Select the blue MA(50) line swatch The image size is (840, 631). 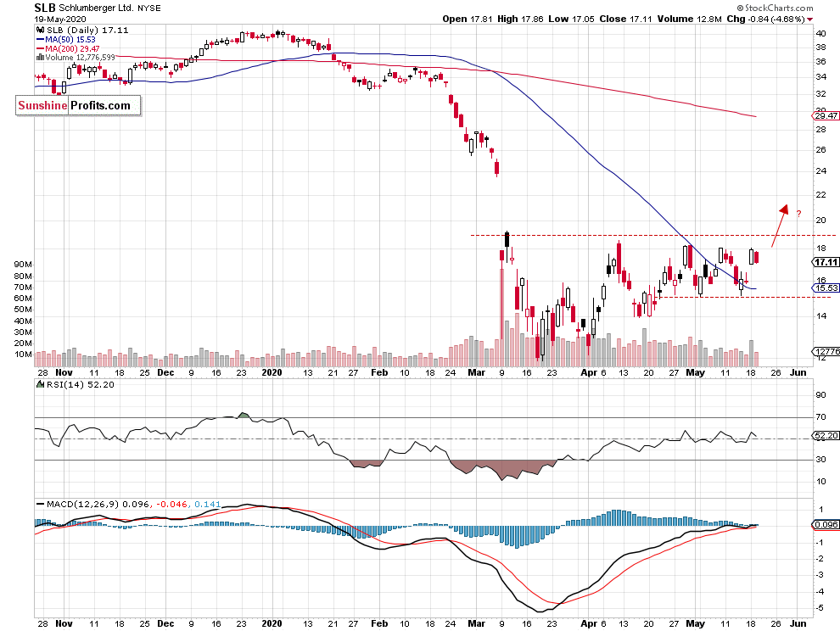[x=40, y=40]
